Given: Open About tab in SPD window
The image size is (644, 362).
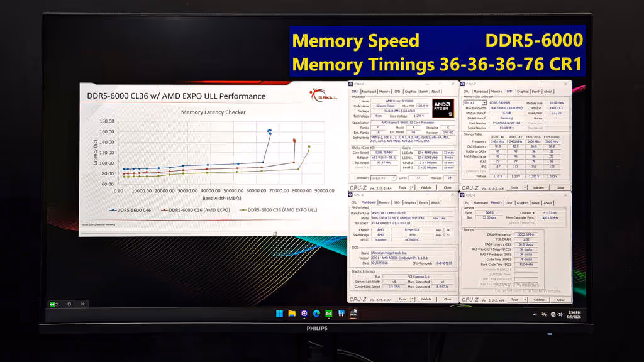Looking at the screenshot, I should click(548, 92).
